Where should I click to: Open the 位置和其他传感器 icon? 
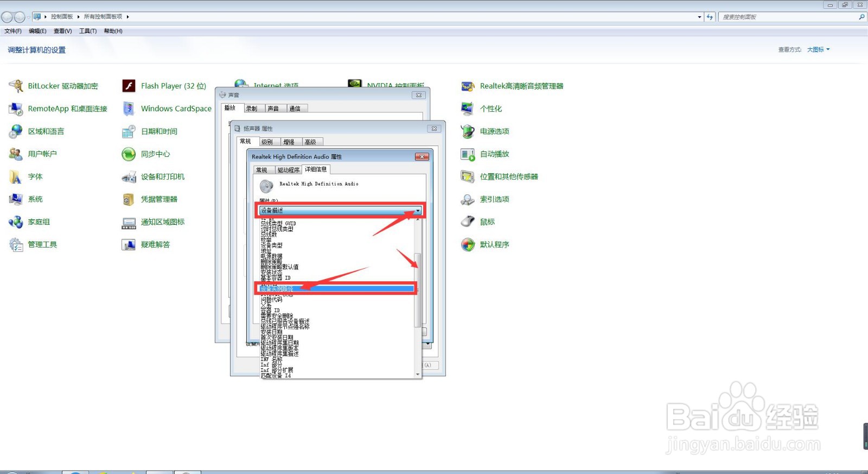pyautogui.click(x=468, y=177)
